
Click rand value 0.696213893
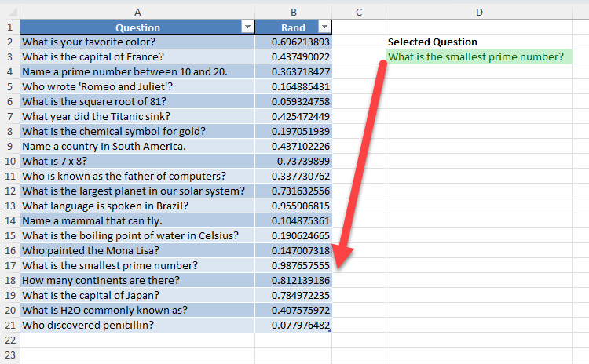[x=294, y=42]
